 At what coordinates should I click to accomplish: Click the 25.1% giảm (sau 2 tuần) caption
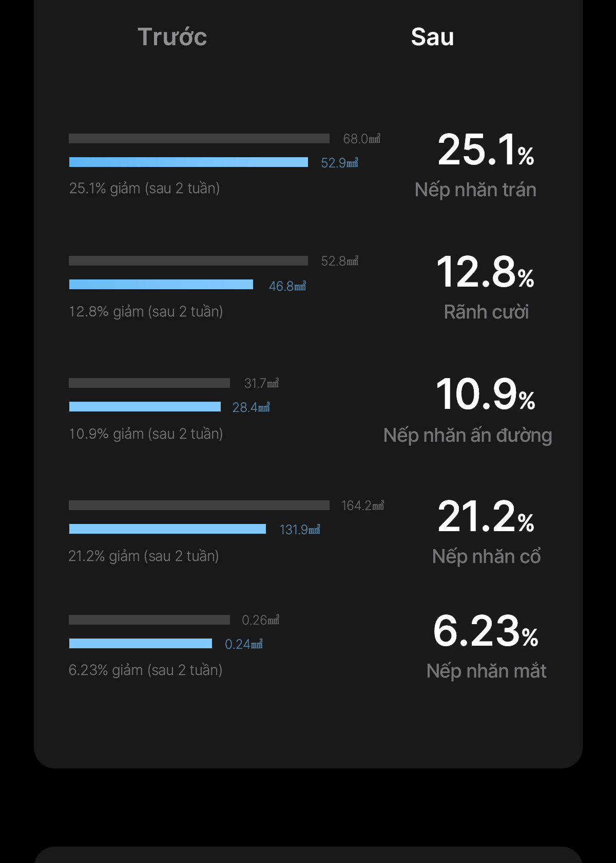pyautogui.click(x=144, y=188)
